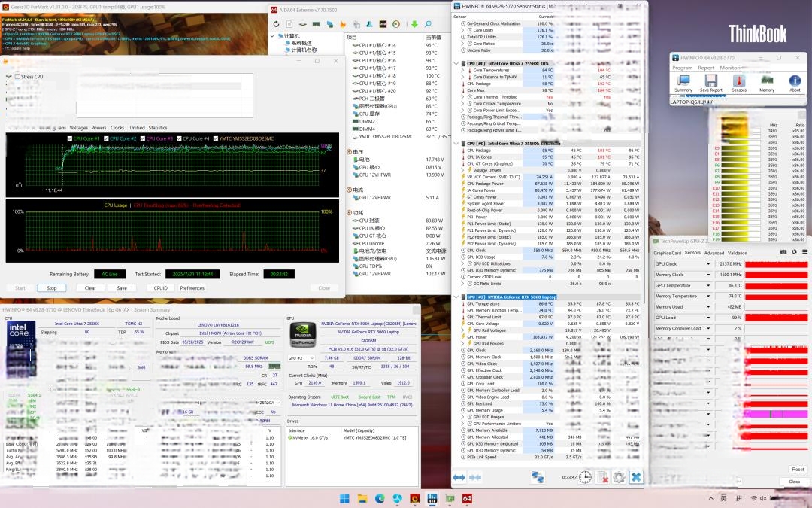Open the Memory Used dropdown in GPU-Z
This screenshot has width=812, height=508.
(x=708, y=307)
